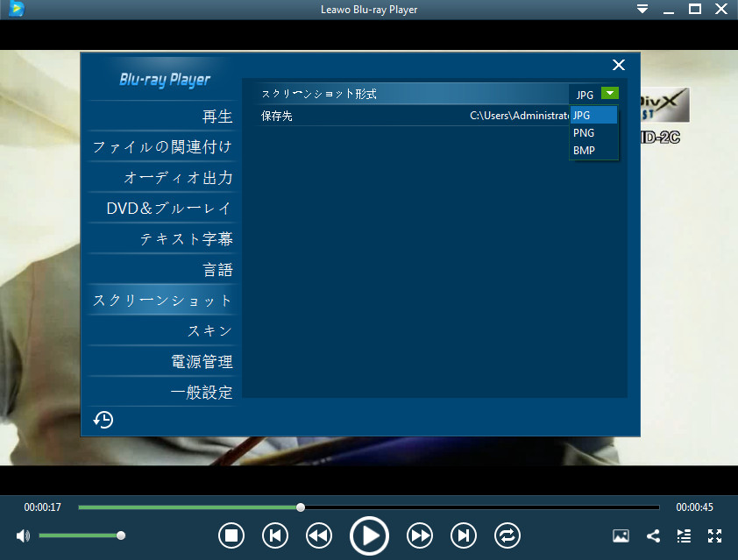The width and height of the screenshot is (738, 560).
Task: Start playback with the Play button
Action: (369, 535)
